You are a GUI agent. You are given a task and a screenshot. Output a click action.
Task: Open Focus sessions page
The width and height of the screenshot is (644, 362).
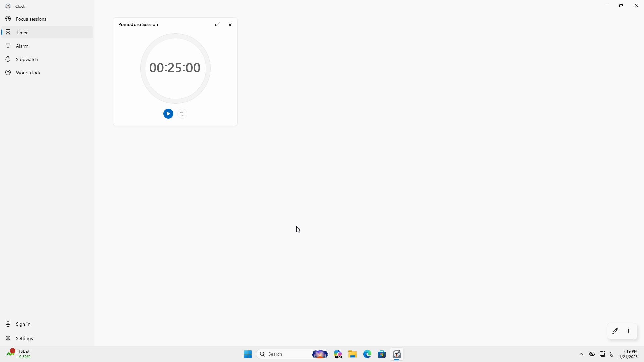click(x=31, y=19)
